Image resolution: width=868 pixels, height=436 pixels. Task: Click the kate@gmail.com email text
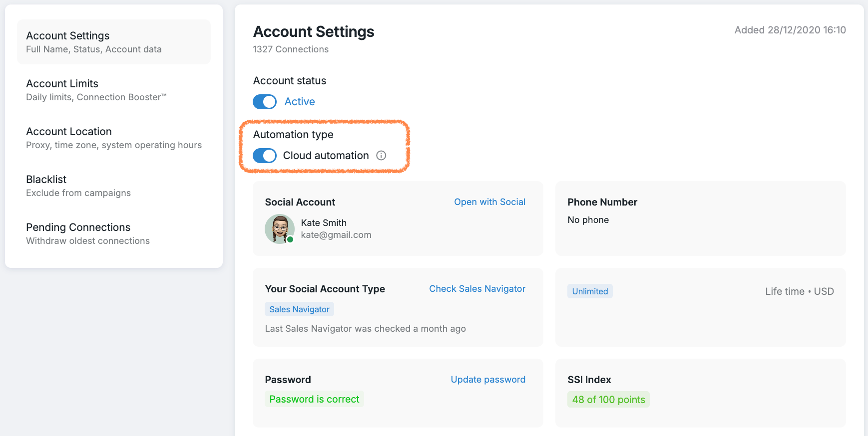point(336,235)
